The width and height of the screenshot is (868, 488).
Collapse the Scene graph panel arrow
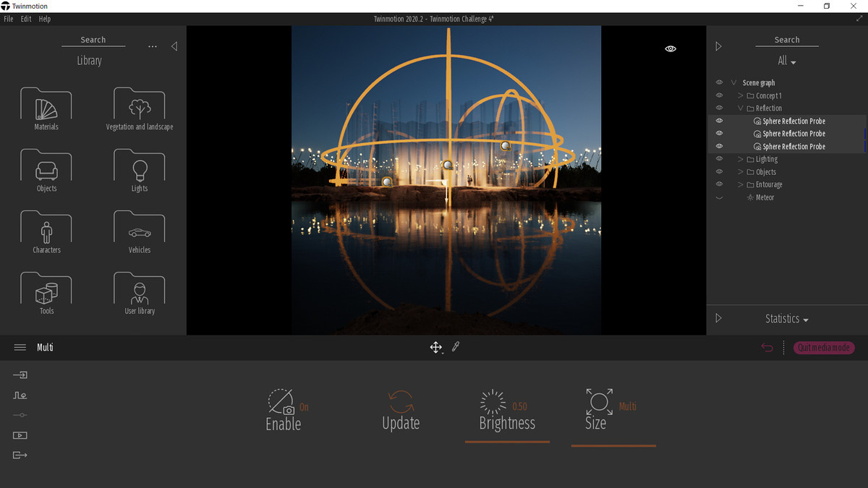(x=718, y=46)
